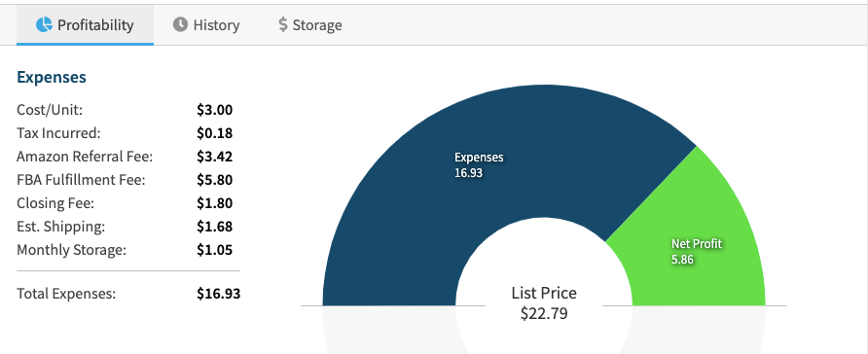Screen dimensions: 868x354
Task: Click the pie chart icon beside Profitability
Action: click(45, 24)
